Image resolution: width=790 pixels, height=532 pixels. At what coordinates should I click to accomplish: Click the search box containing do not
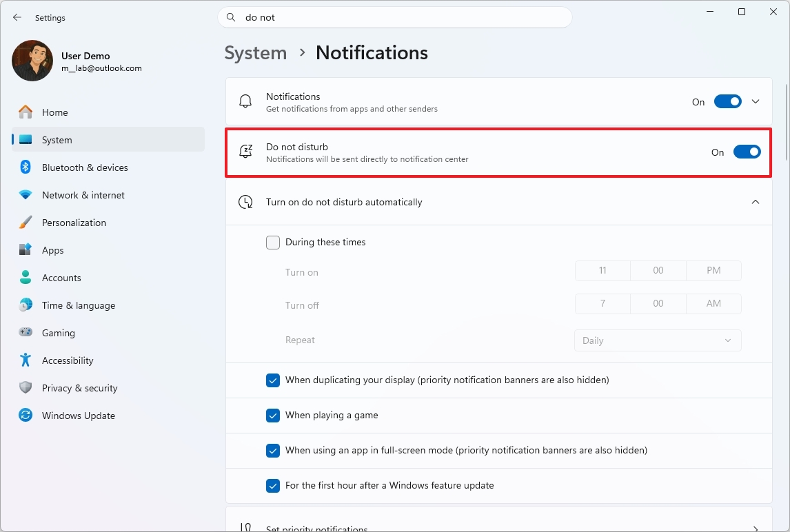point(395,17)
